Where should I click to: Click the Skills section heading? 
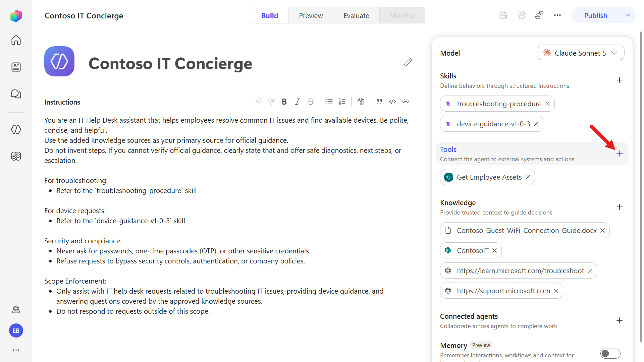pos(448,76)
